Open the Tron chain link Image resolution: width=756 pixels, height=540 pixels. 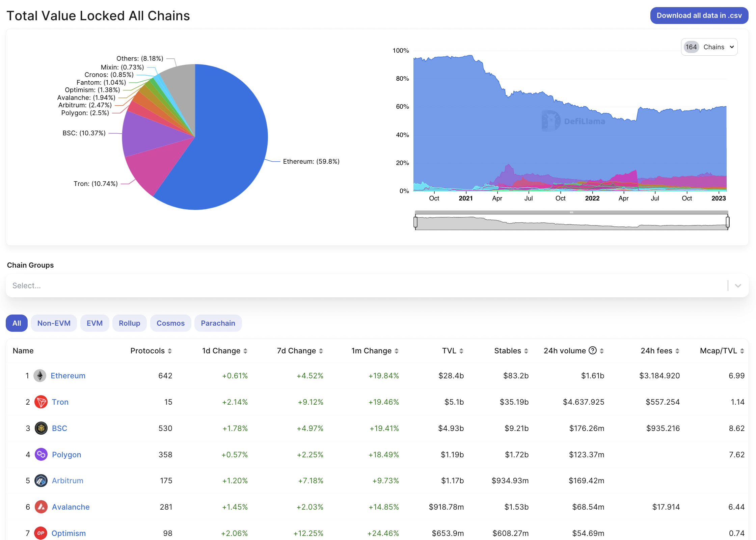[60, 402]
